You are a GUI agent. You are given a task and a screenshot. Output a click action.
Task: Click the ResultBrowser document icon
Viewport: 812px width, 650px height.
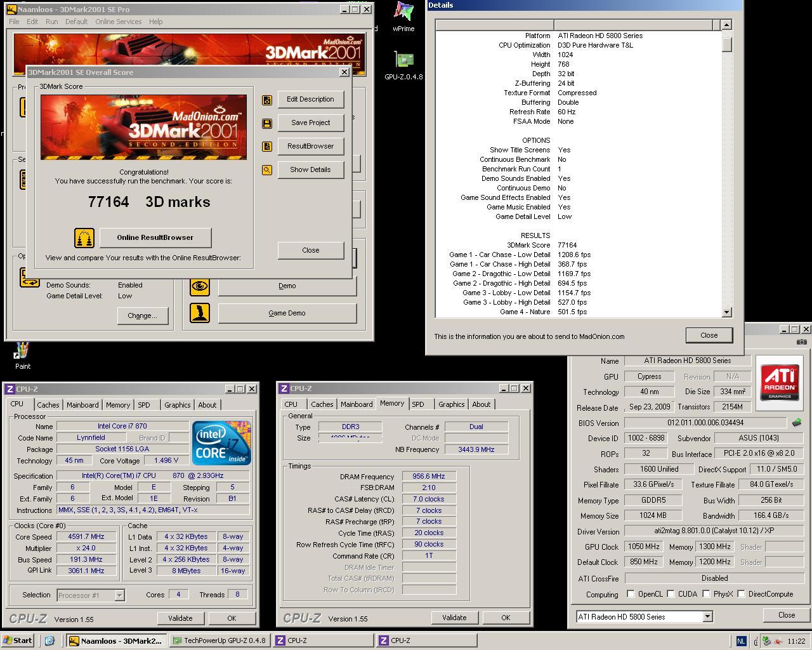[267, 147]
